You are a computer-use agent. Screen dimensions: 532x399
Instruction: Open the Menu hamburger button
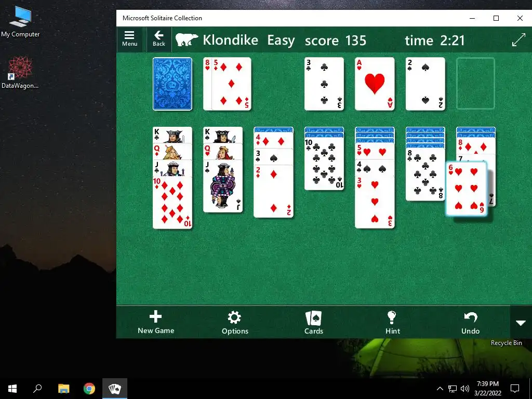129,39
